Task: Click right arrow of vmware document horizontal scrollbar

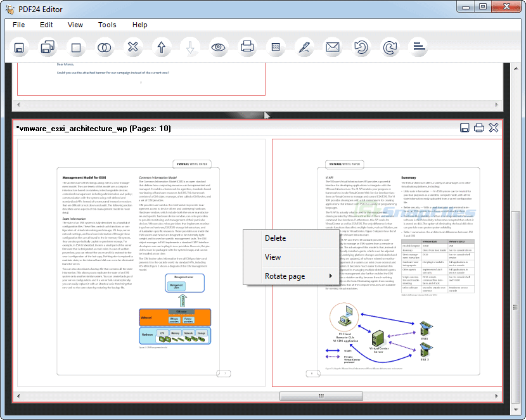Action: (496, 396)
